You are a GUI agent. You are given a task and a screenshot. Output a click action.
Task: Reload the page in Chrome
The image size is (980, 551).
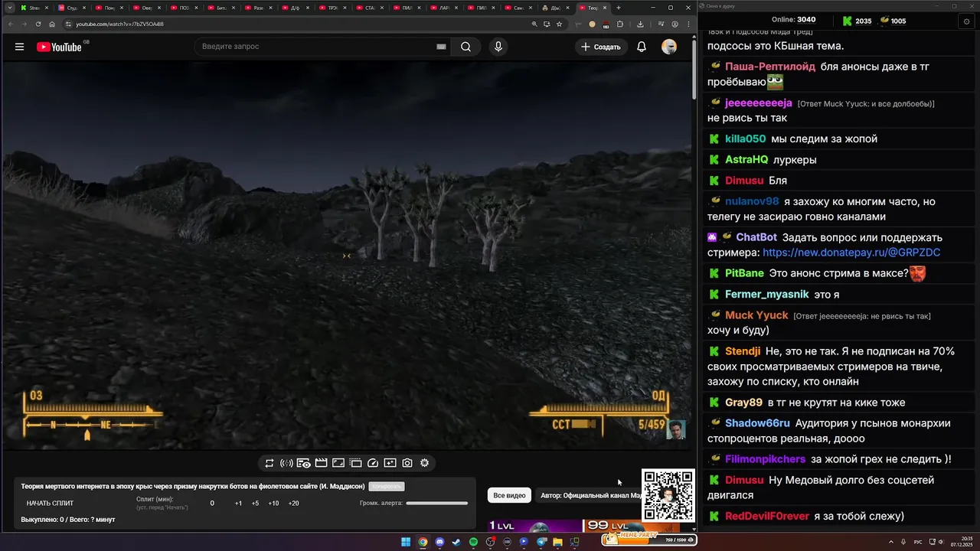tap(38, 24)
